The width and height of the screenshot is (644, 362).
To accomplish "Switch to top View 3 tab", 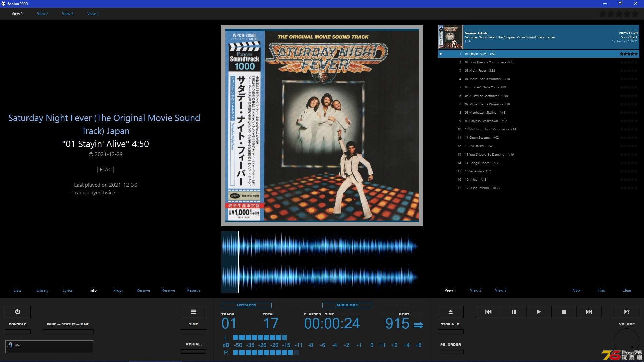I will (x=68, y=14).
